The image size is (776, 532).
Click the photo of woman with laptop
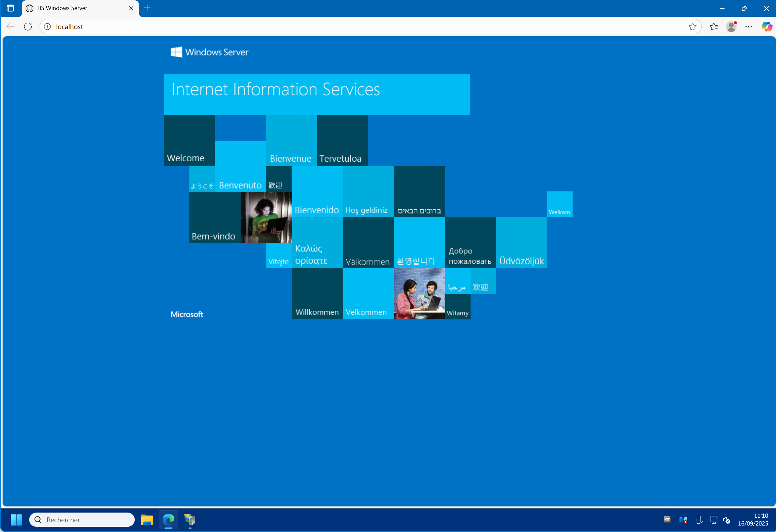pos(266,217)
